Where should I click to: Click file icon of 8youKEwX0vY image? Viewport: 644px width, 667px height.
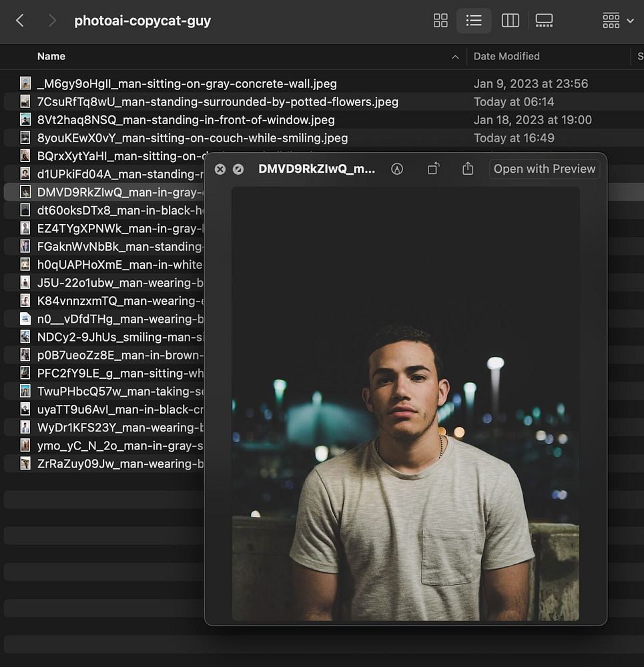point(25,137)
